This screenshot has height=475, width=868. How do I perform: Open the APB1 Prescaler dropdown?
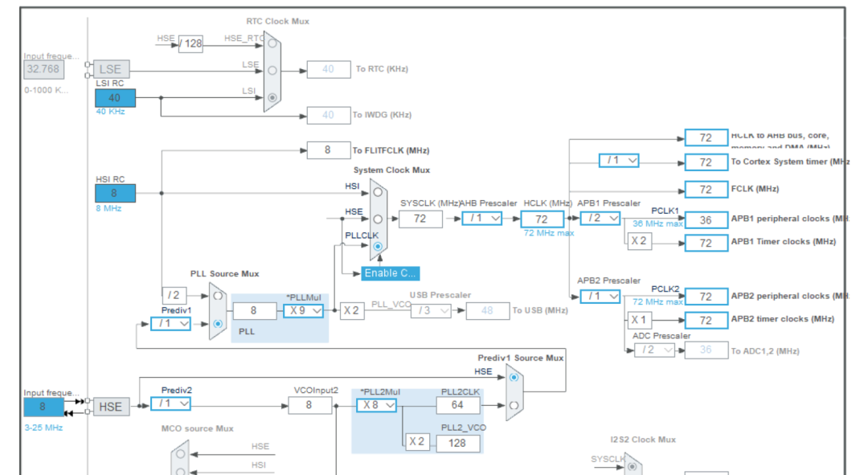(600, 218)
